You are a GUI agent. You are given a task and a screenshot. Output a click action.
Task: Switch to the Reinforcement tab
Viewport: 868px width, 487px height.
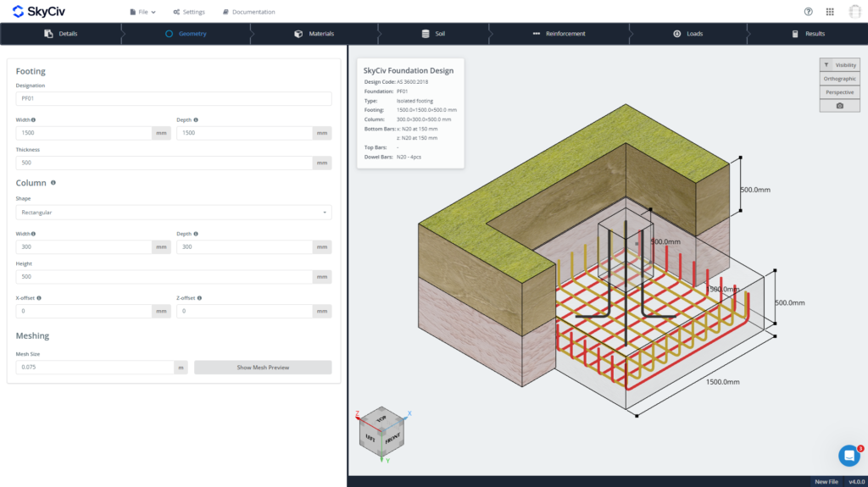pos(559,34)
